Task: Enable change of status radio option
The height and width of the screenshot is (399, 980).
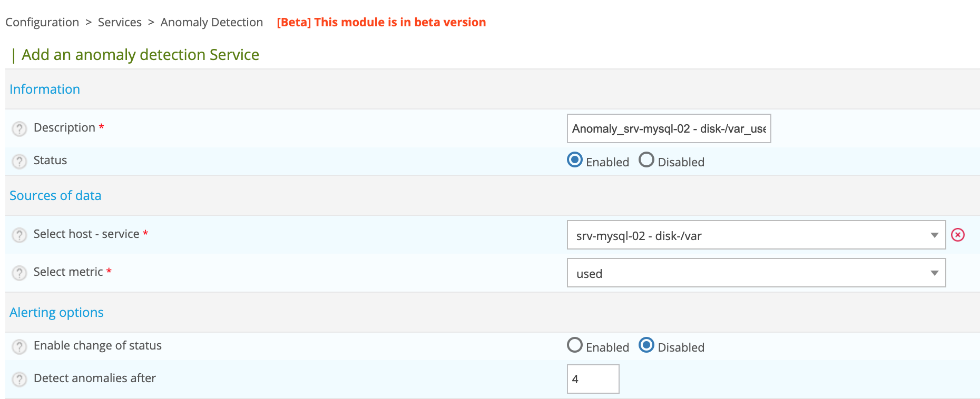Action: coord(575,345)
